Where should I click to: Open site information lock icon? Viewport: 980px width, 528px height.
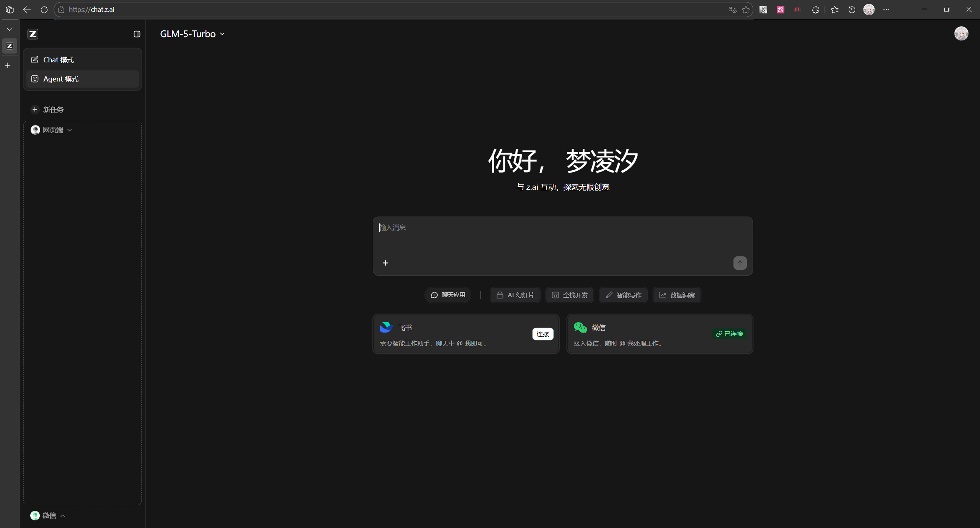pyautogui.click(x=61, y=10)
